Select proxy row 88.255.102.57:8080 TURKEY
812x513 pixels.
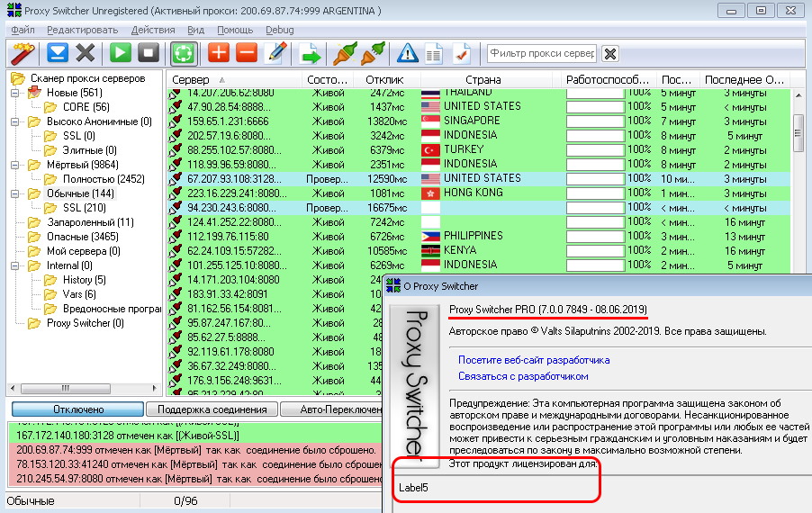tap(479, 150)
